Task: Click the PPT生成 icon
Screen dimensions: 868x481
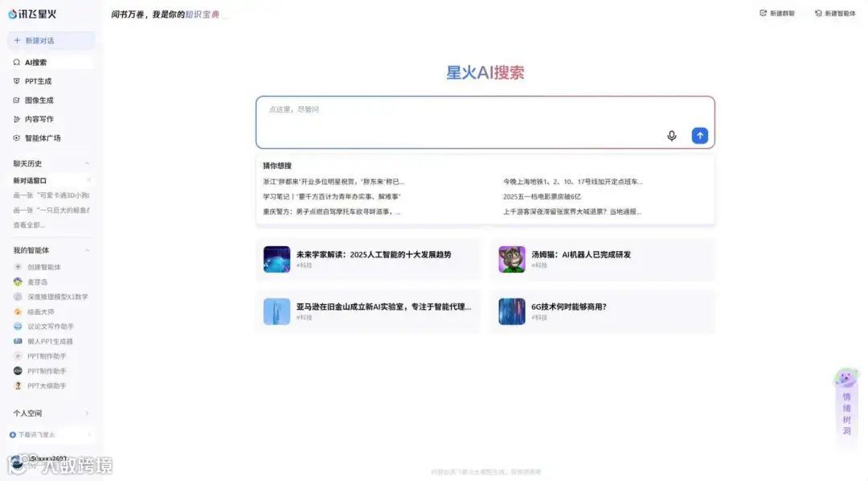Action: [x=17, y=81]
